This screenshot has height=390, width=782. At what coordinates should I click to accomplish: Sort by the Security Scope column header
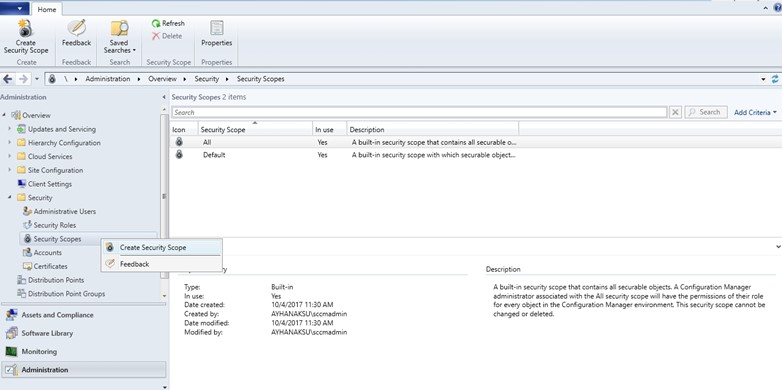255,129
